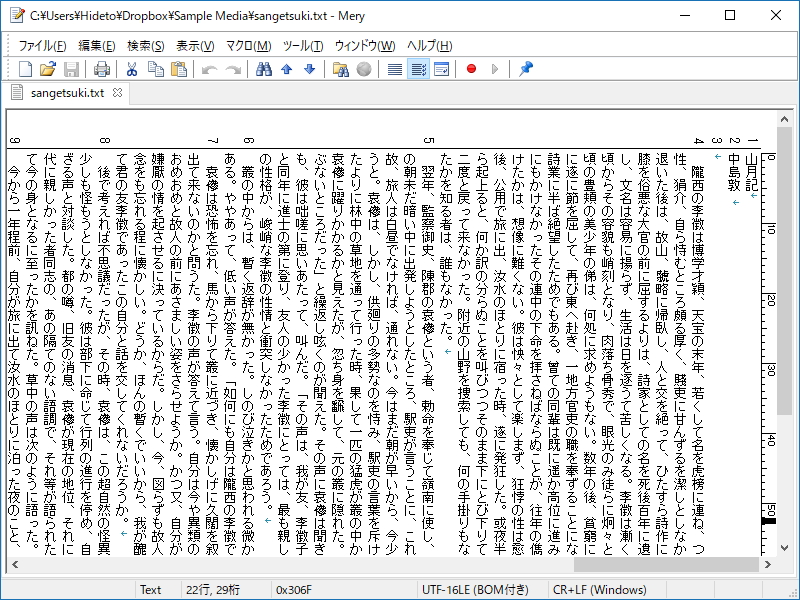Image resolution: width=800 pixels, height=600 pixels.
Task: Toggle word wrap mode icon
Action: [x=419, y=69]
